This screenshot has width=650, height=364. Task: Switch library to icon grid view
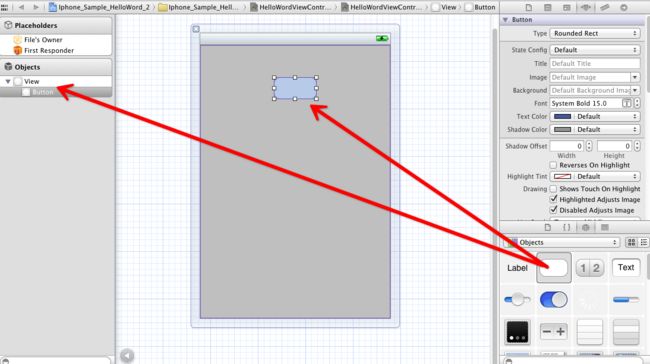[x=631, y=243]
